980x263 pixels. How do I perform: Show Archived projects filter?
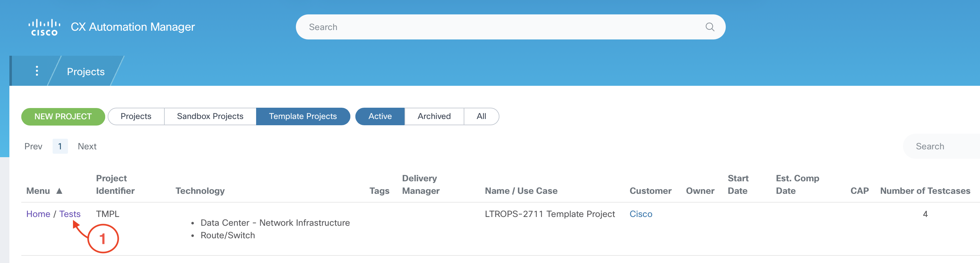(x=434, y=116)
